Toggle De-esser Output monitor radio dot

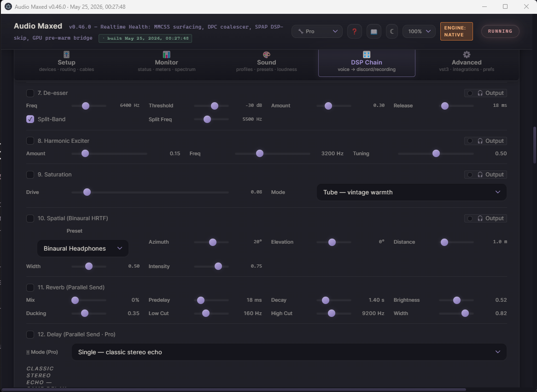tap(470, 93)
